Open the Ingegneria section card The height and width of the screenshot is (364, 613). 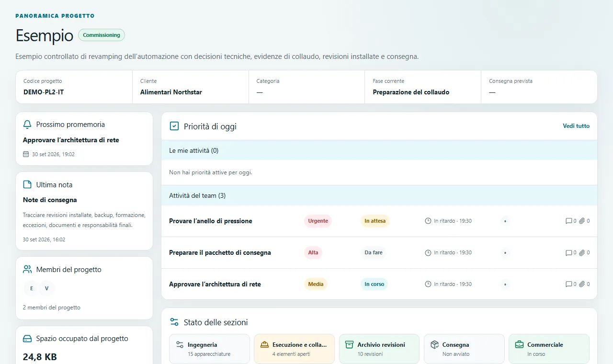pyautogui.click(x=210, y=349)
